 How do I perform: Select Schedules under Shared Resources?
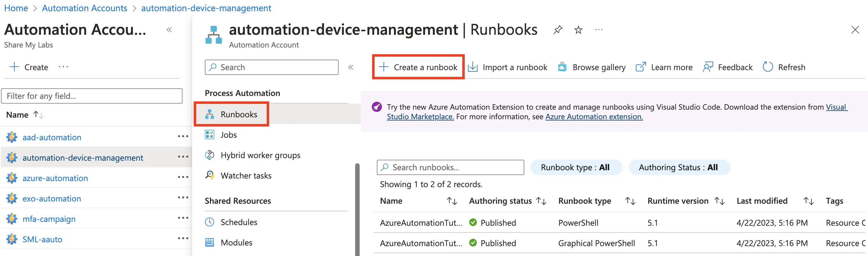(x=239, y=222)
